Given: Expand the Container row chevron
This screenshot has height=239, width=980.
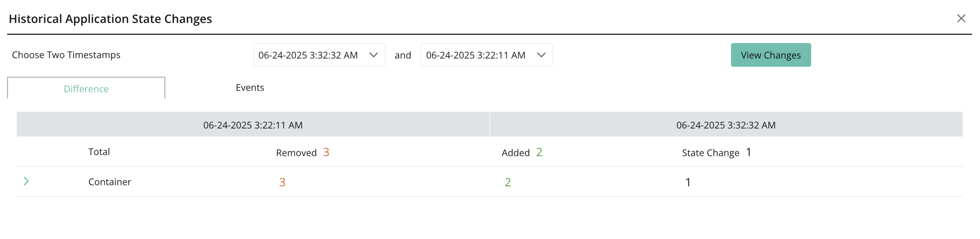Looking at the screenshot, I should click(x=26, y=181).
